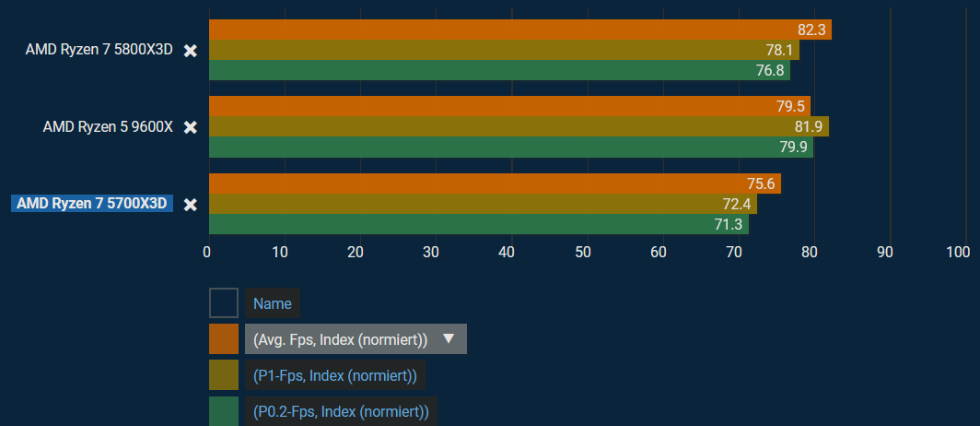980x426 pixels.
Task: Open the Avg. Fps, Index (normiert) dropdown
Action: click(356, 339)
